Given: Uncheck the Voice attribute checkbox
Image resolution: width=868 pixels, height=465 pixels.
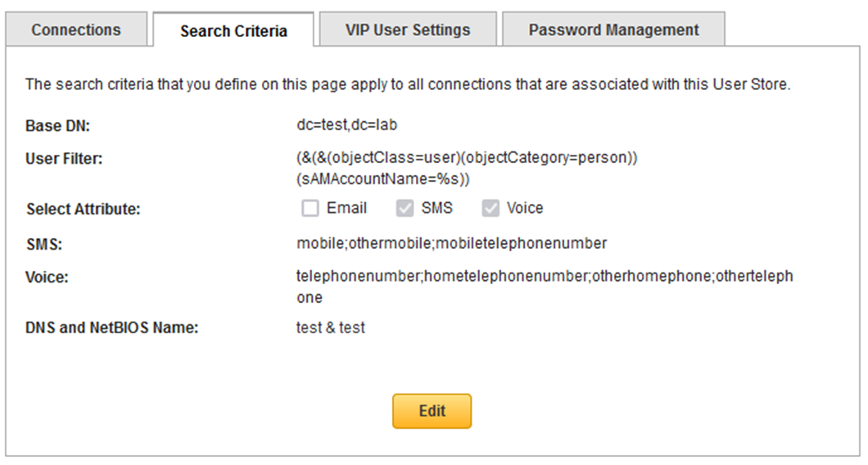Looking at the screenshot, I should coord(491,209).
